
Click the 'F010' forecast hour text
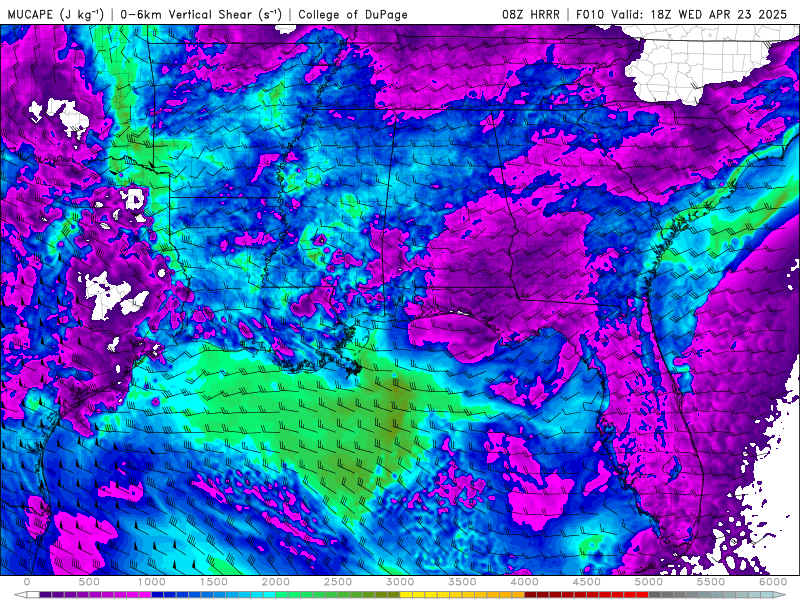(591, 14)
